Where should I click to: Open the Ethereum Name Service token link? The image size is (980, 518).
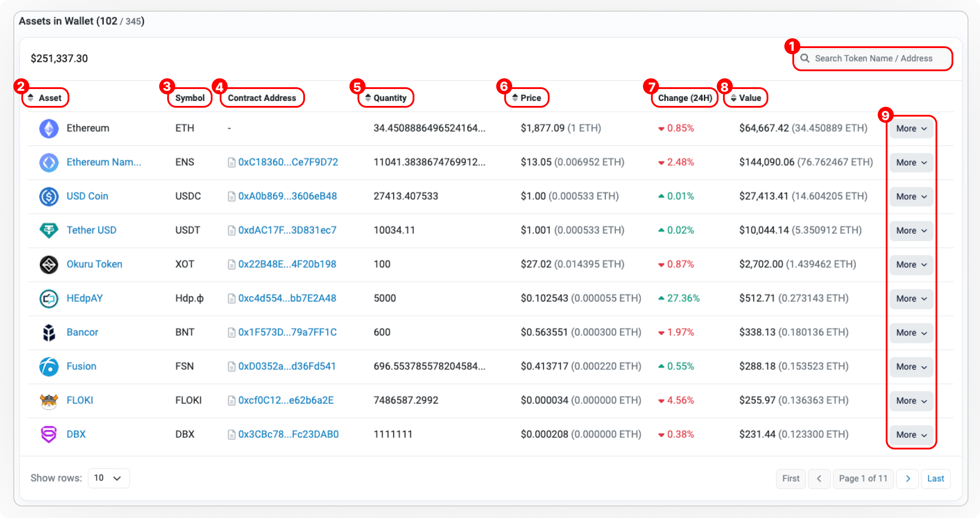[x=104, y=162]
